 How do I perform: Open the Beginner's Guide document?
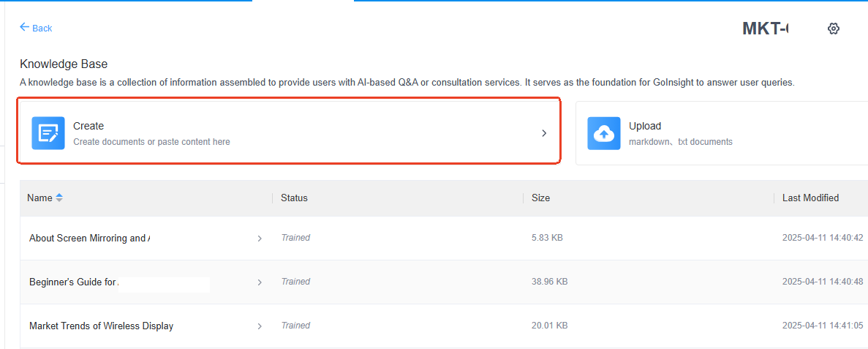tap(72, 282)
